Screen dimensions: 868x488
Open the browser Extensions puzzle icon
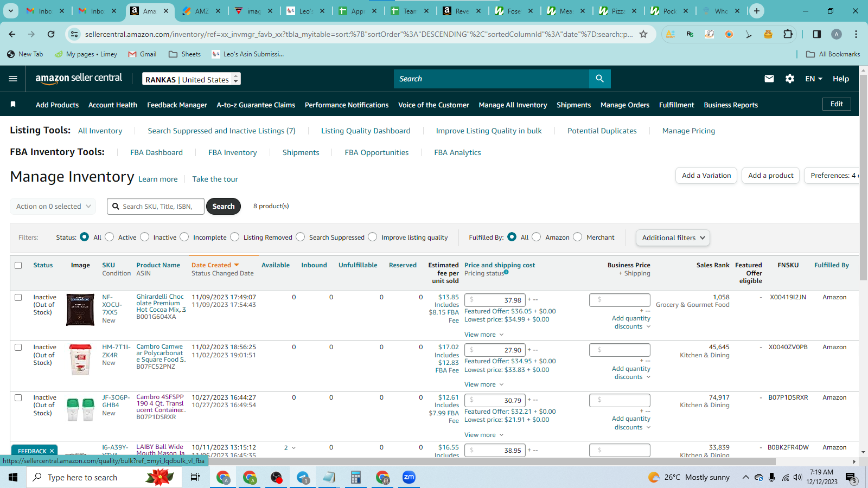coord(788,34)
